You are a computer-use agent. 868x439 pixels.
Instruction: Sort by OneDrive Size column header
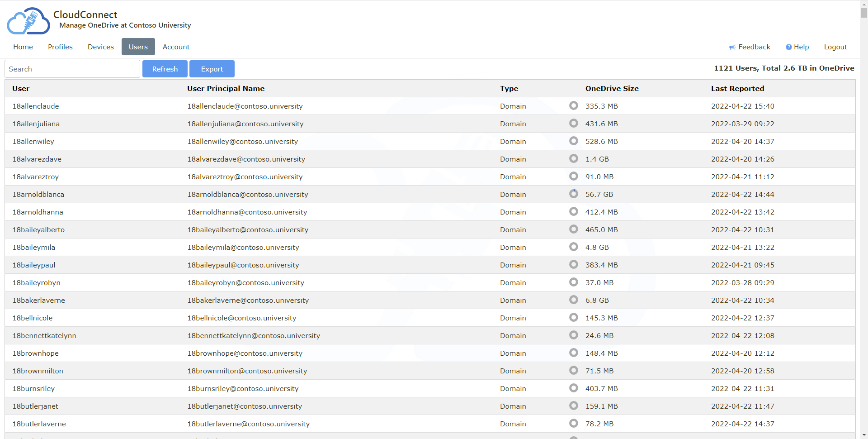pos(612,89)
